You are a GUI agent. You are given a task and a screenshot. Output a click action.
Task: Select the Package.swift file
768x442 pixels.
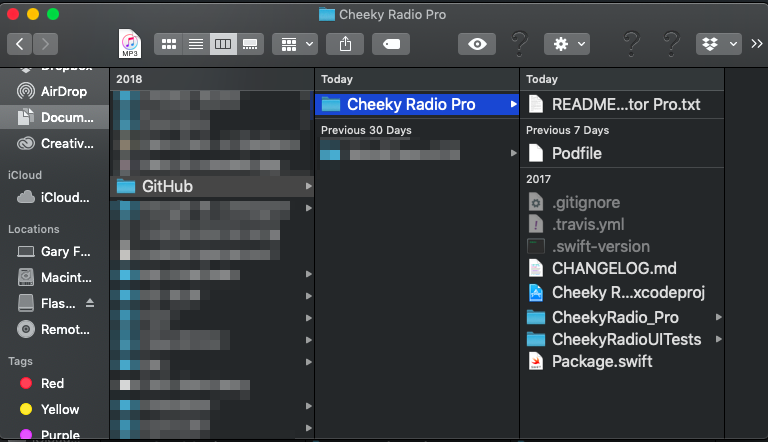[x=601, y=361]
